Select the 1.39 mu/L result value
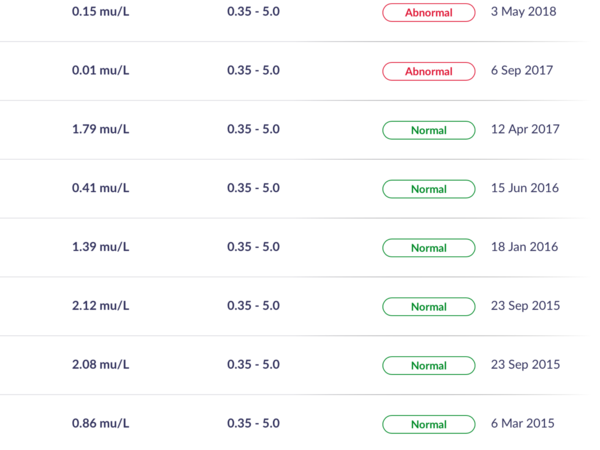The height and width of the screenshot is (450, 600). (101, 247)
